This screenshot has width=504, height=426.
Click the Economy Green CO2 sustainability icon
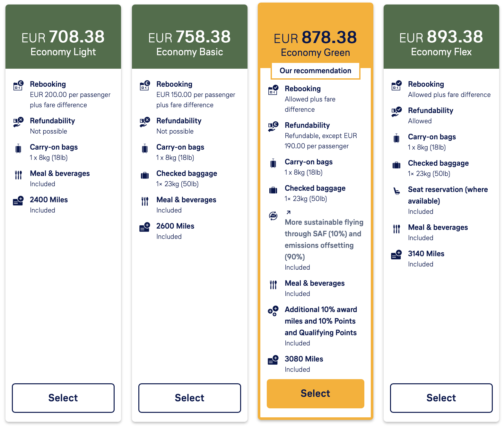(273, 216)
